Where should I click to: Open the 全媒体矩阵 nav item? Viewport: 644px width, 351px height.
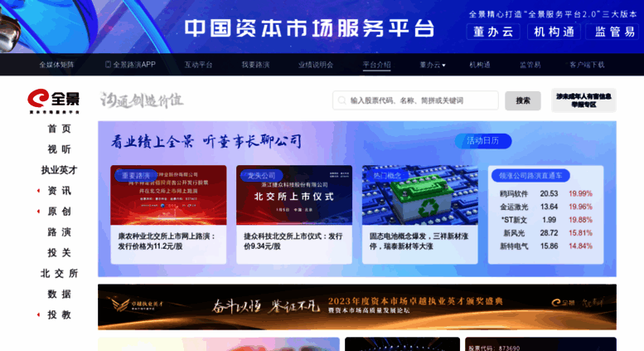pos(56,65)
